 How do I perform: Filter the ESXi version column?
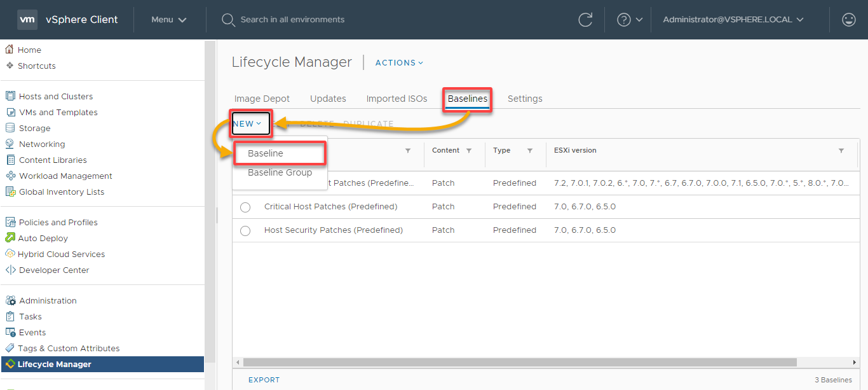pos(841,151)
